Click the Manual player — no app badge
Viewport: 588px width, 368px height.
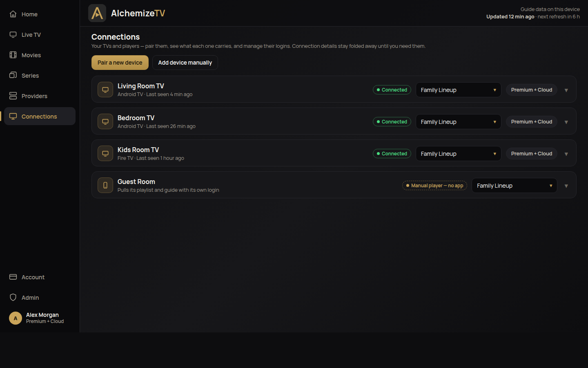pyautogui.click(x=434, y=186)
